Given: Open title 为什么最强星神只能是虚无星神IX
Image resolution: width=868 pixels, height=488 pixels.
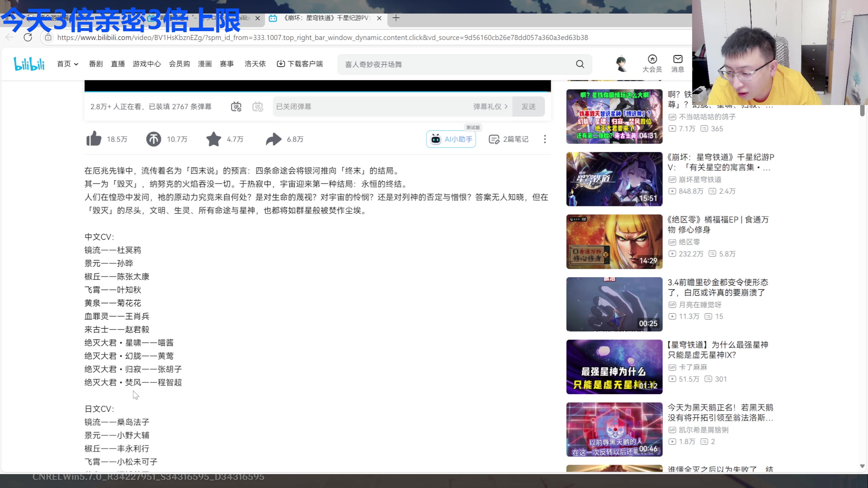Looking at the screenshot, I should point(718,350).
